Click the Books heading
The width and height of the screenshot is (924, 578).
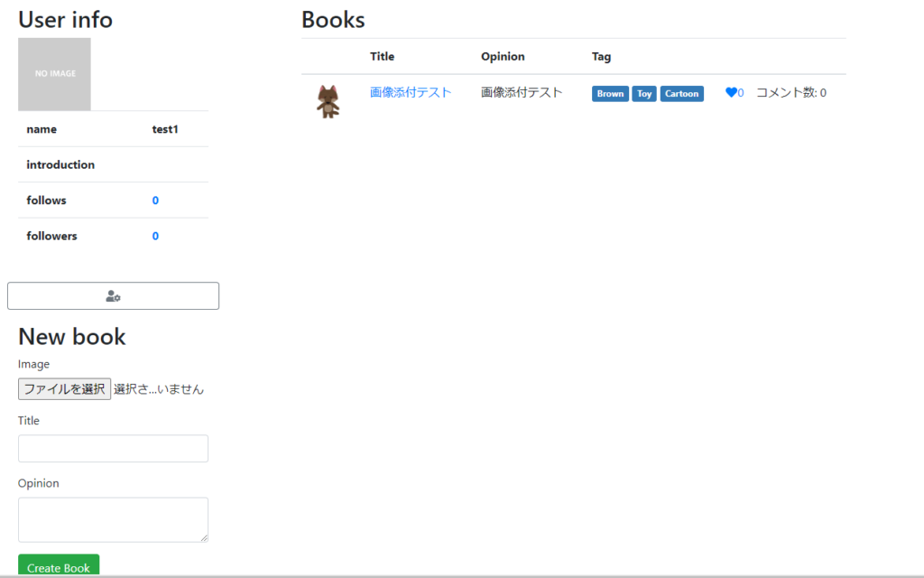point(333,20)
